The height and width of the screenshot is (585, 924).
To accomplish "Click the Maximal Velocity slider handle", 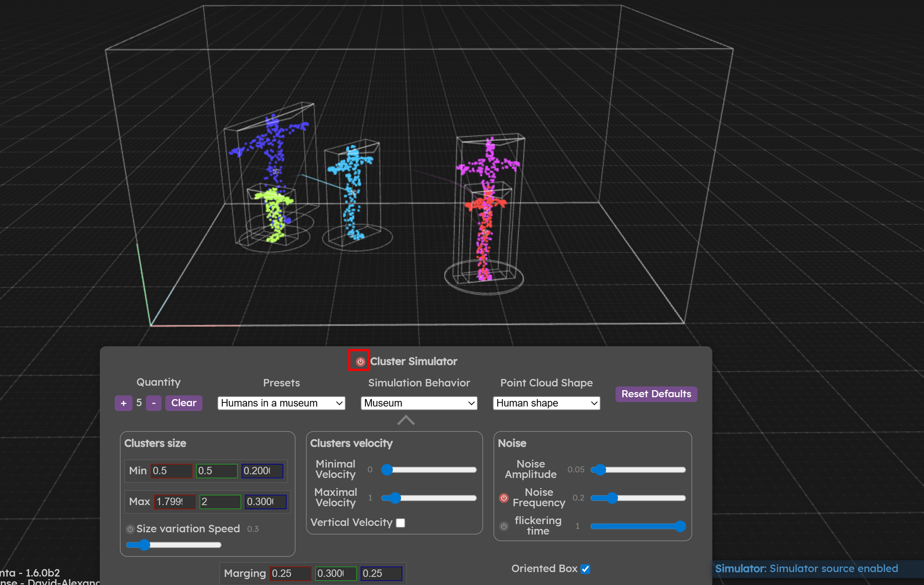I will (395, 498).
